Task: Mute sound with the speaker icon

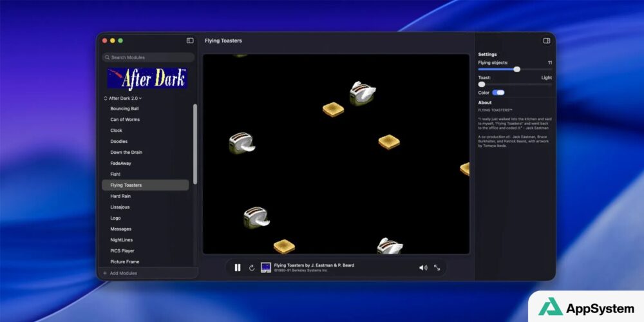Action: coord(423,268)
